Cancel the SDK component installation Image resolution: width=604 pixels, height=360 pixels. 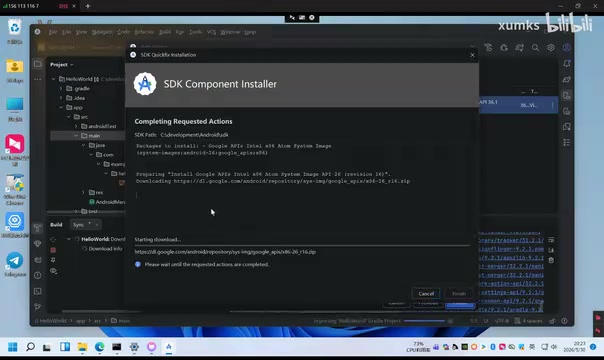point(426,293)
